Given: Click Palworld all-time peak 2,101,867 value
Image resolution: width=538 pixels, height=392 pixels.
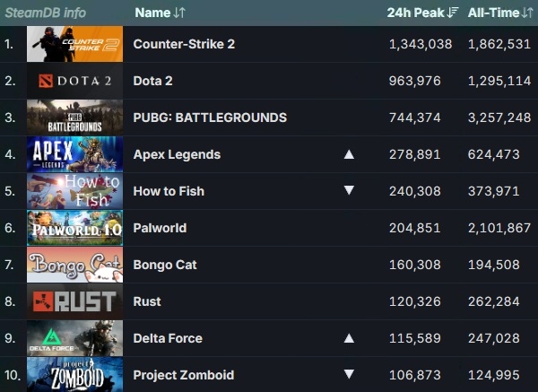Looking at the screenshot, I should [499, 228].
